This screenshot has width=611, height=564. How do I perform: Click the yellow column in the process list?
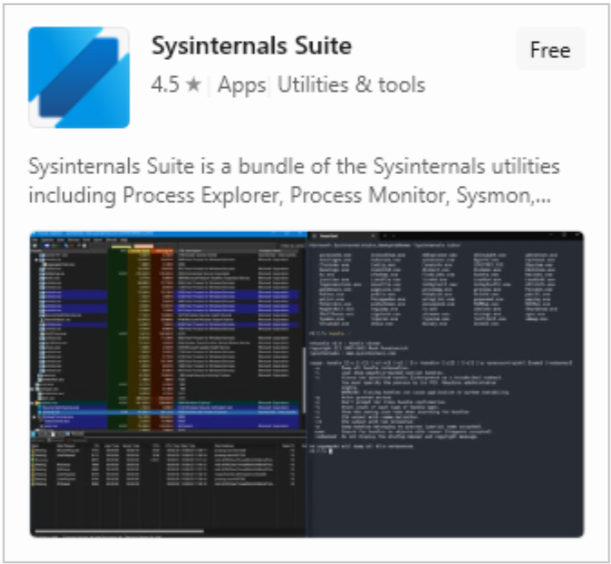pos(140,339)
